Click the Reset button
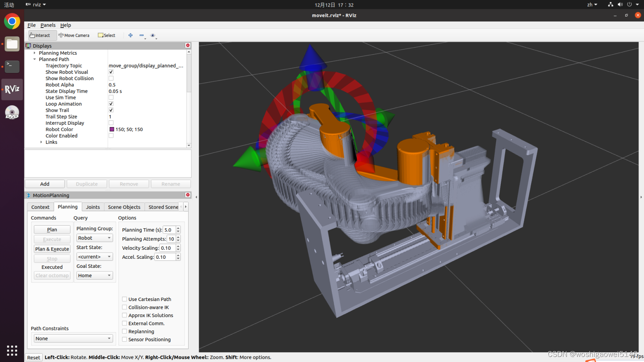The width and height of the screenshot is (644, 362). pos(34,357)
